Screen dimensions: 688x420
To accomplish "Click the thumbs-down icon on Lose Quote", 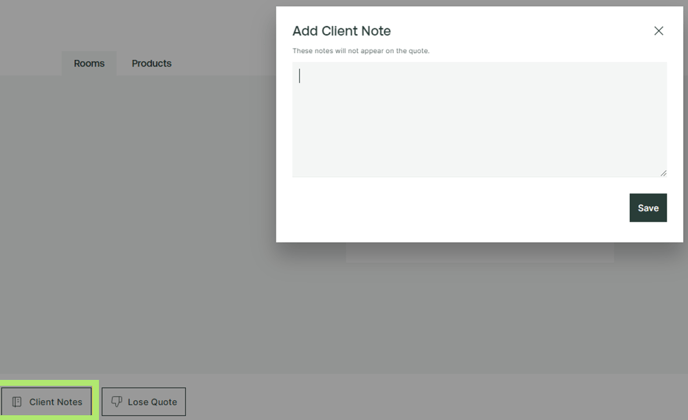I will [x=116, y=401].
